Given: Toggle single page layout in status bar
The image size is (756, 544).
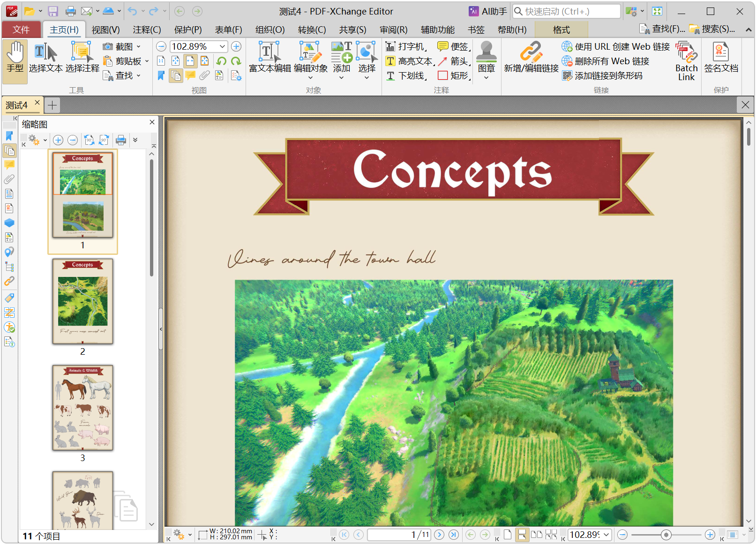Looking at the screenshot, I should tap(508, 535).
